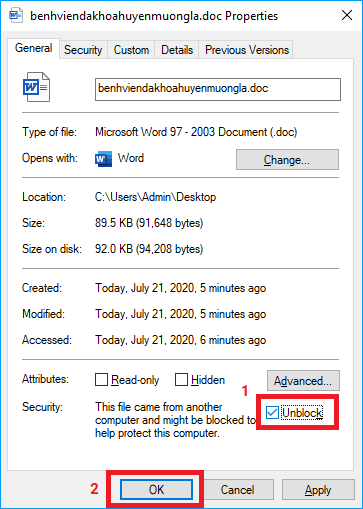Viewport: 363px width, 509px height.
Task: Go to the Previous Versions tab
Action: click(247, 50)
